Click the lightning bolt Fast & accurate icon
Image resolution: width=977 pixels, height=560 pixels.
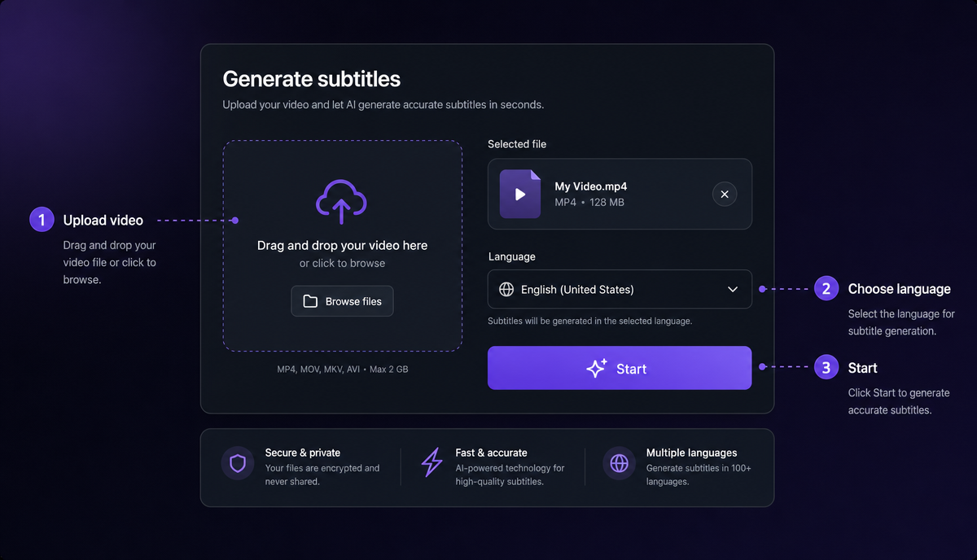[432, 463]
